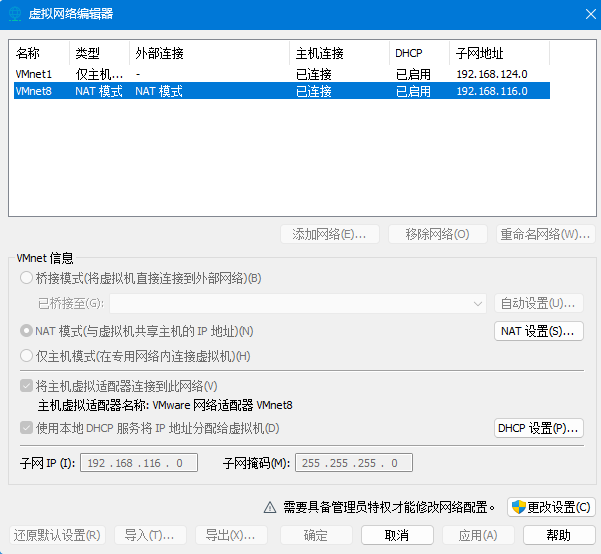Select the 仅主机模式 radio button
This screenshot has height=554, width=601.
(x=26, y=356)
